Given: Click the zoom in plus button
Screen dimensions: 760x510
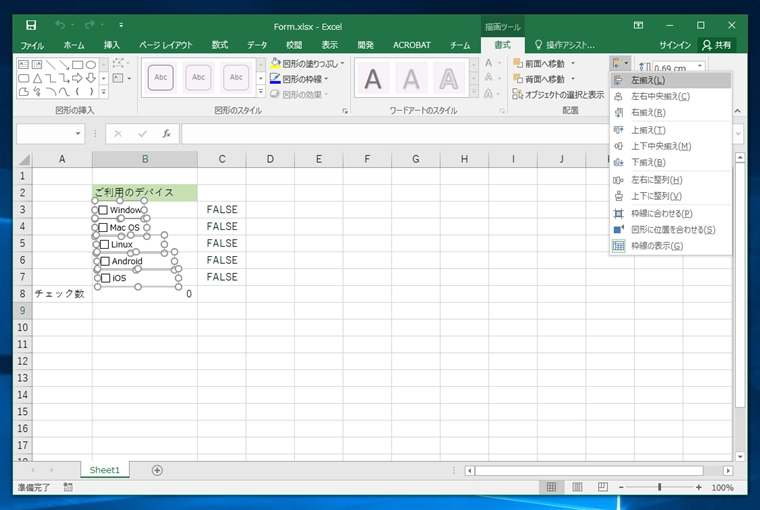Looking at the screenshot, I should coord(698,487).
